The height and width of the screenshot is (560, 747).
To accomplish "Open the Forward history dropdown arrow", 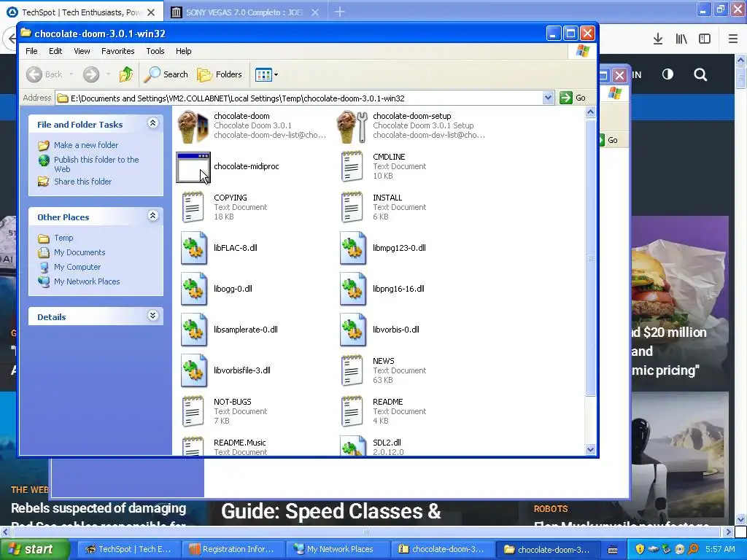I will pos(108,74).
